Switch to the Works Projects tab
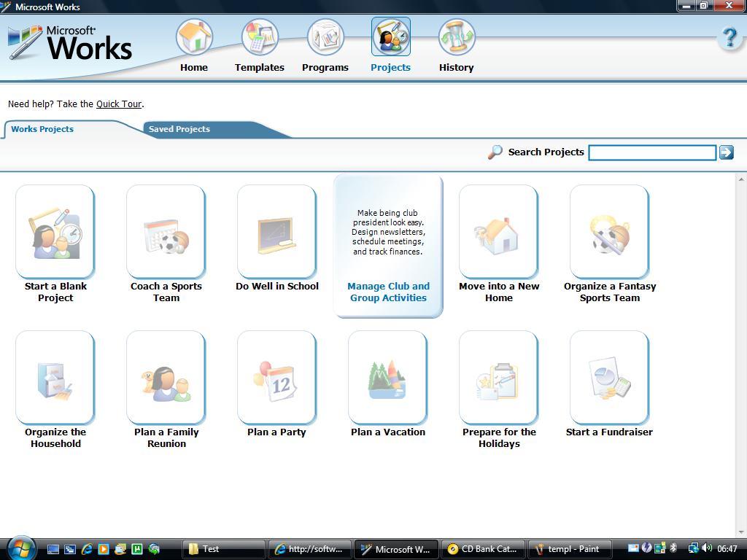 (x=42, y=129)
